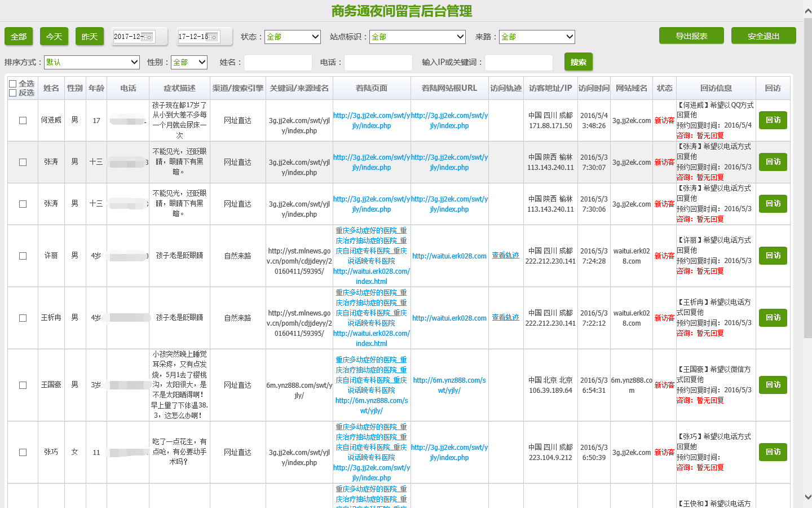Viewport: 812px width, 508px height.
Task: Open 查看轨迹 link in 许丽's row
Action: click(x=505, y=256)
